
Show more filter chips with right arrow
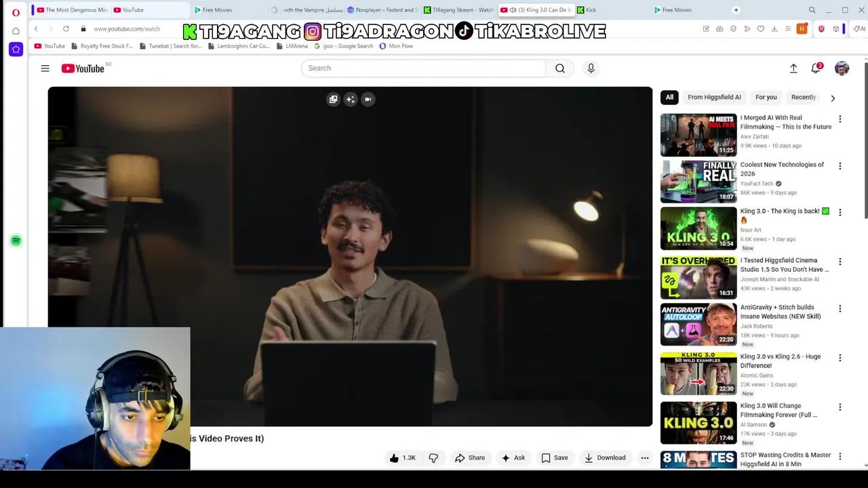(x=833, y=98)
